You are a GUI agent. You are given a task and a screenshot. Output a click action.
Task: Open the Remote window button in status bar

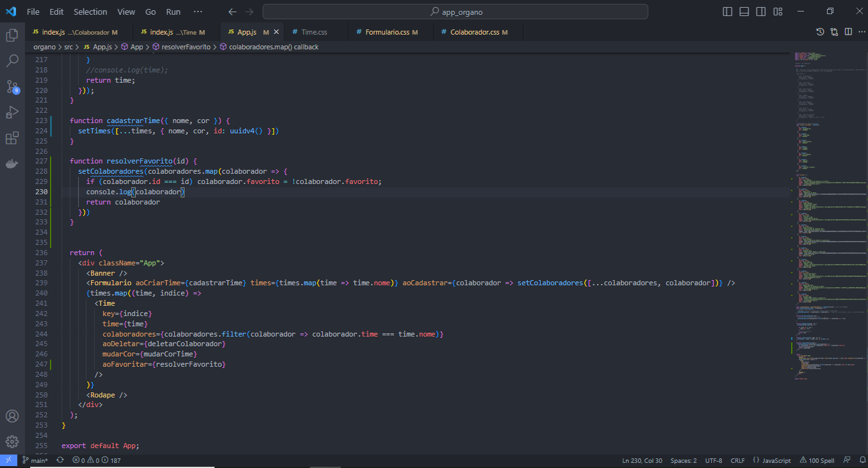(8, 460)
